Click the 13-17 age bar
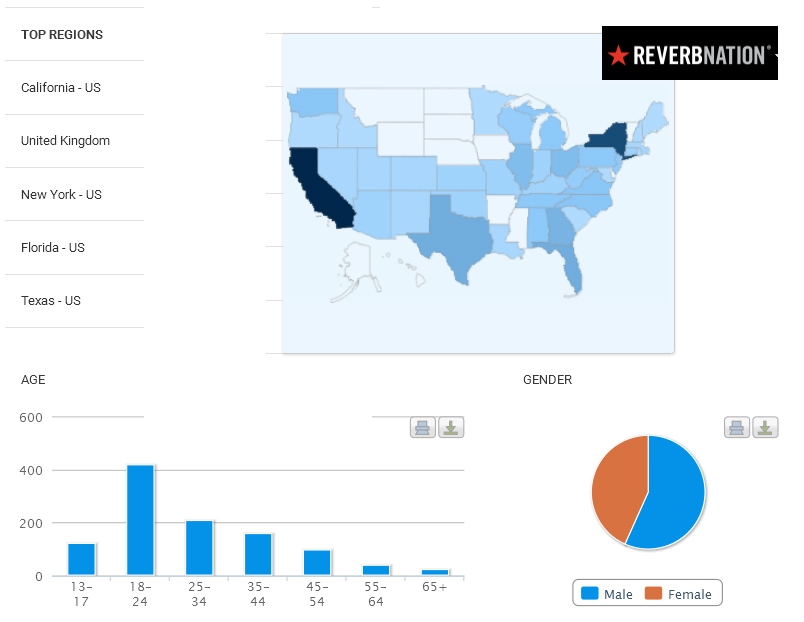Screen dimensions: 804x622 pyautogui.click(x=81, y=559)
